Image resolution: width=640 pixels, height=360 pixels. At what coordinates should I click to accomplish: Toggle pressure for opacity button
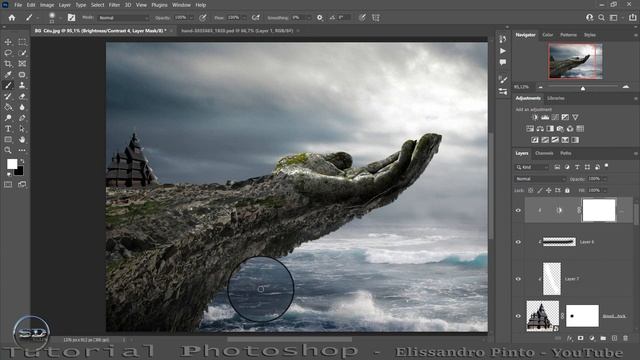point(203,18)
